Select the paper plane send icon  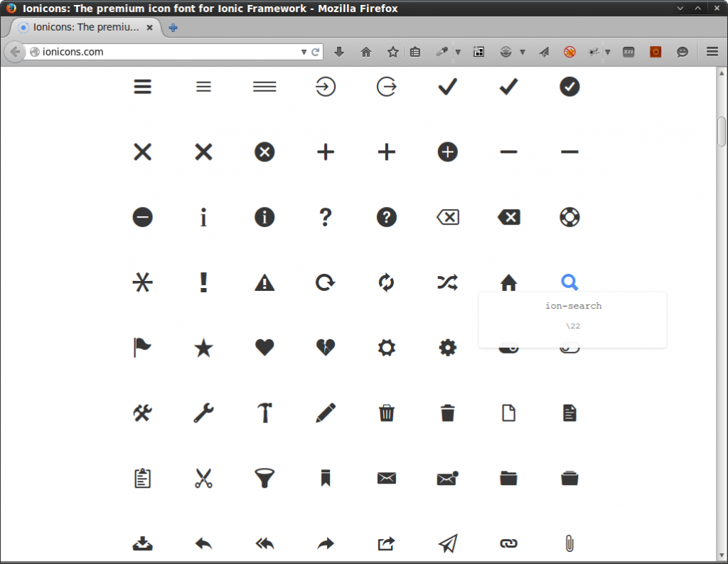447,543
